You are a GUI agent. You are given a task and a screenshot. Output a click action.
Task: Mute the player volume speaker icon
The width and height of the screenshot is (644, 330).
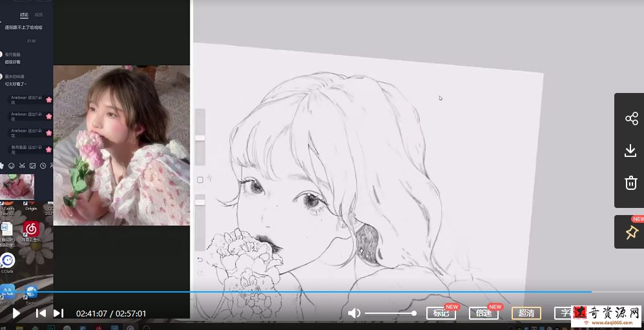point(353,313)
